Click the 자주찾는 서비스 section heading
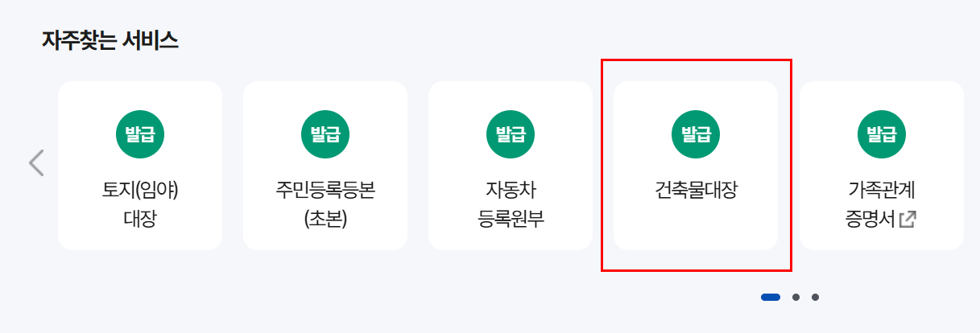Viewport: 980px width, 333px height. [110, 40]
